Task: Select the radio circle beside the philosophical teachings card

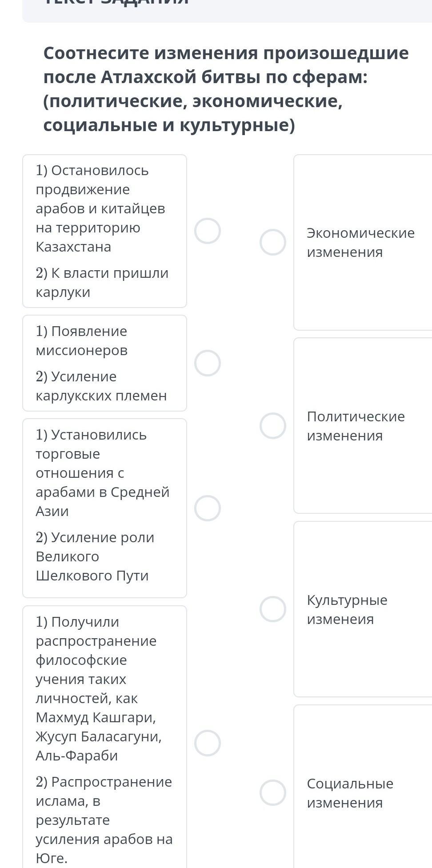Action: click(x=208, y=743)
